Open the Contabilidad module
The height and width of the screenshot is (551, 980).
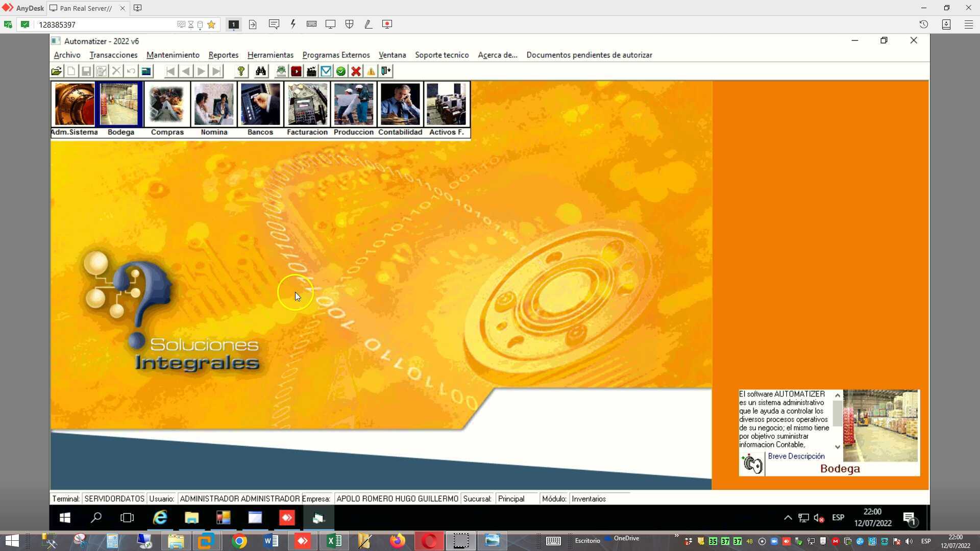click(400, 105)
